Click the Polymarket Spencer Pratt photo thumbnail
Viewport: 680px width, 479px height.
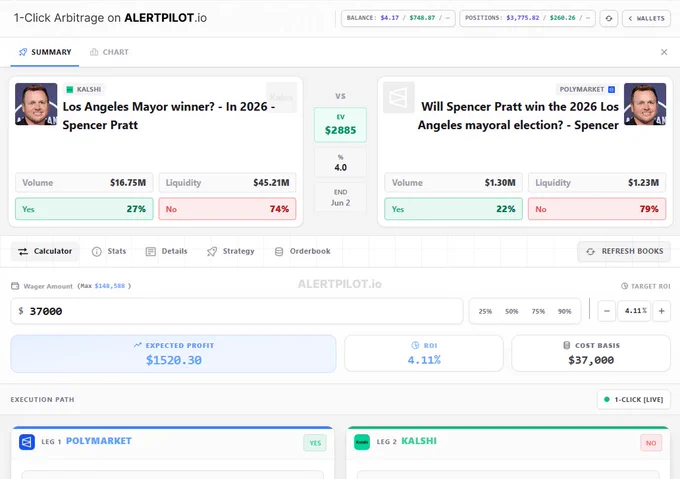coord(644,104)
